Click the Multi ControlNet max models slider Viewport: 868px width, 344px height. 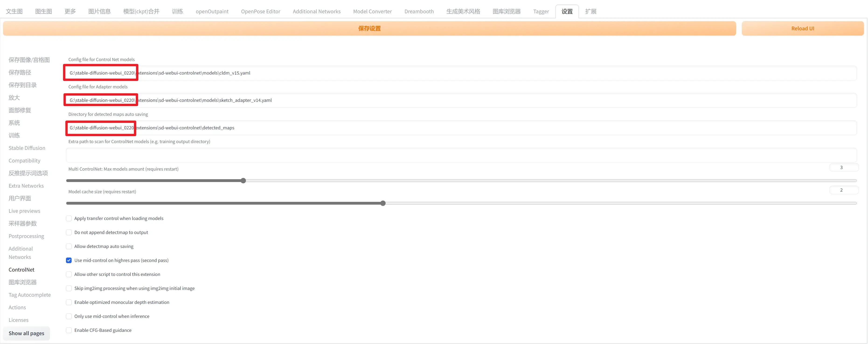[243, 181]
